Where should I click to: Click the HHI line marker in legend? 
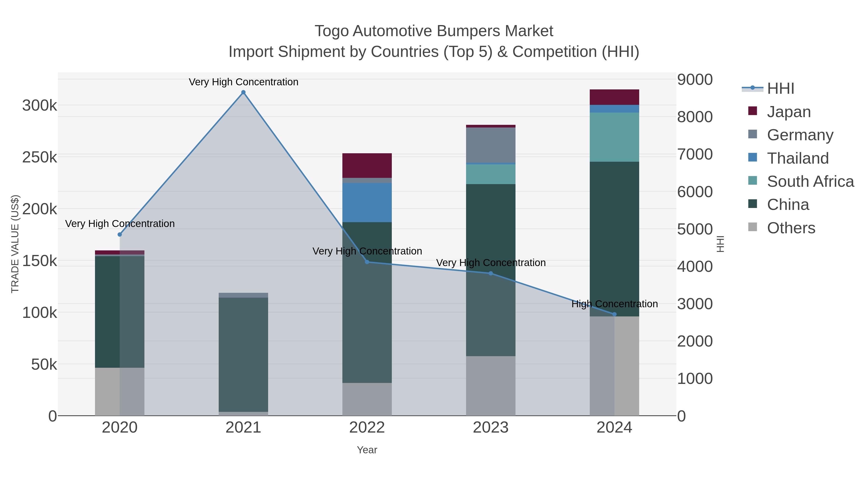pyautogui.click(x=753, y=88)
